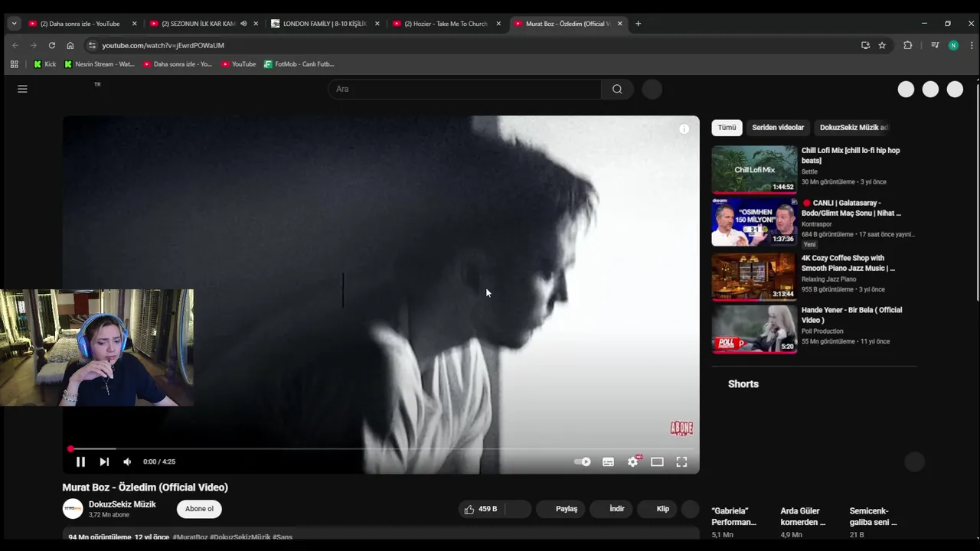
Task: Click the Murat Boz - Özledim title
Action: [145, 487]
